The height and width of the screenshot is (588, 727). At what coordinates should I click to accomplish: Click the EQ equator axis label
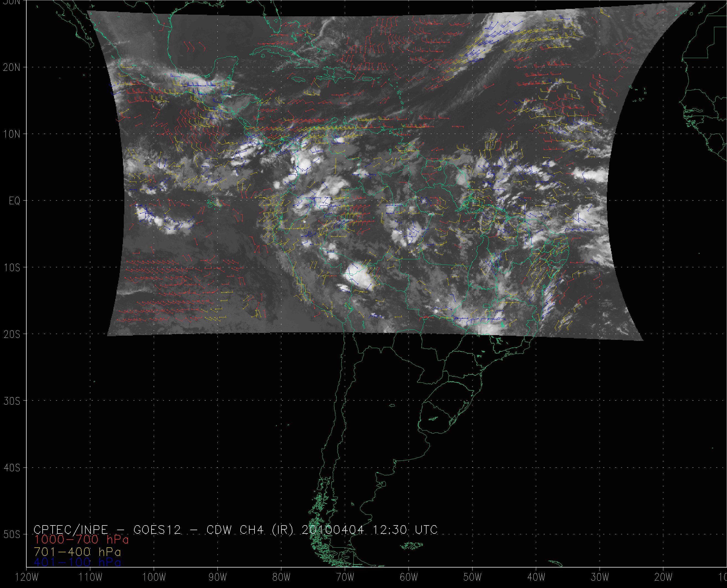(15, 201)
